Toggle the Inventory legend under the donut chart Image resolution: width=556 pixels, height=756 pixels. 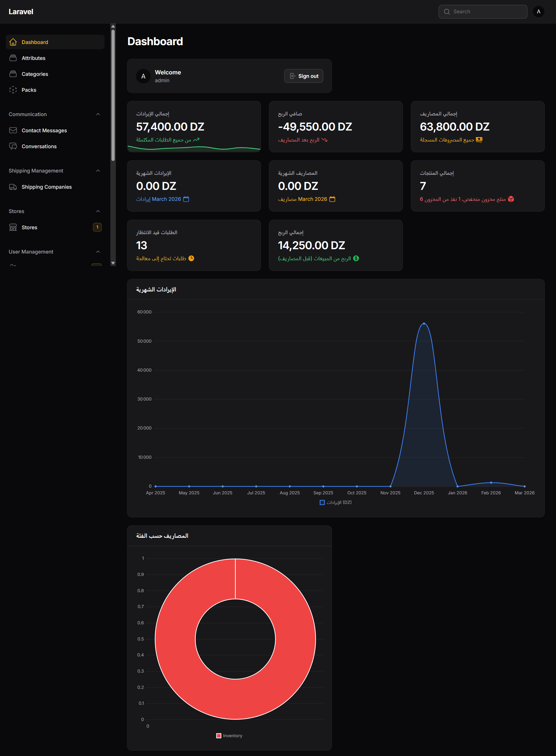[x=229, y=735]
